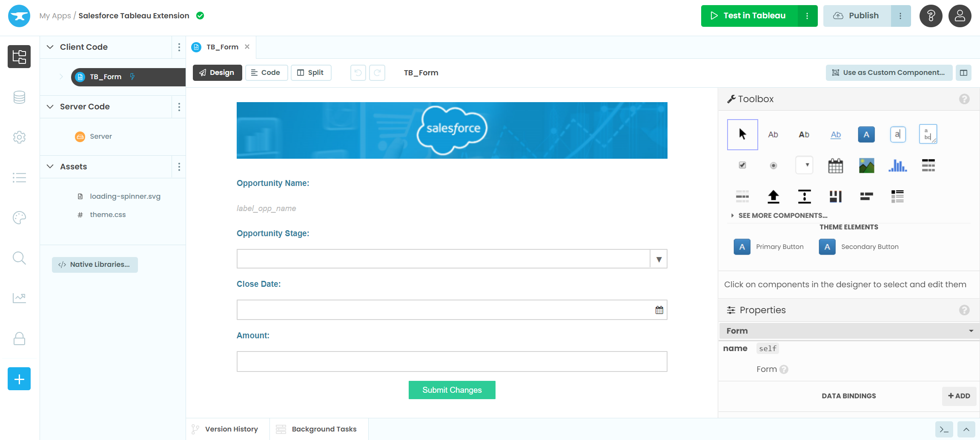
Task: Open the Search tool in the left sidebar
Action: click(x=19, y=258)
